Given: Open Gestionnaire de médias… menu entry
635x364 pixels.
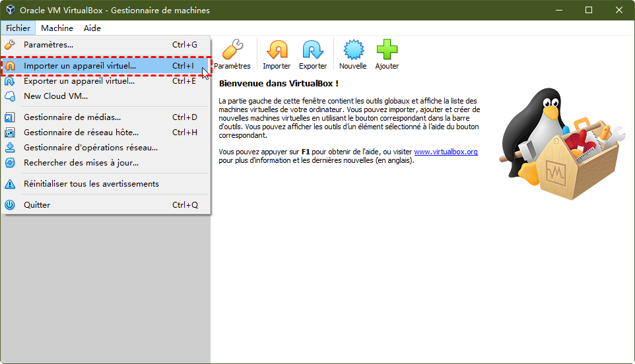Looking at the screenshot, I should coord(106,117).
